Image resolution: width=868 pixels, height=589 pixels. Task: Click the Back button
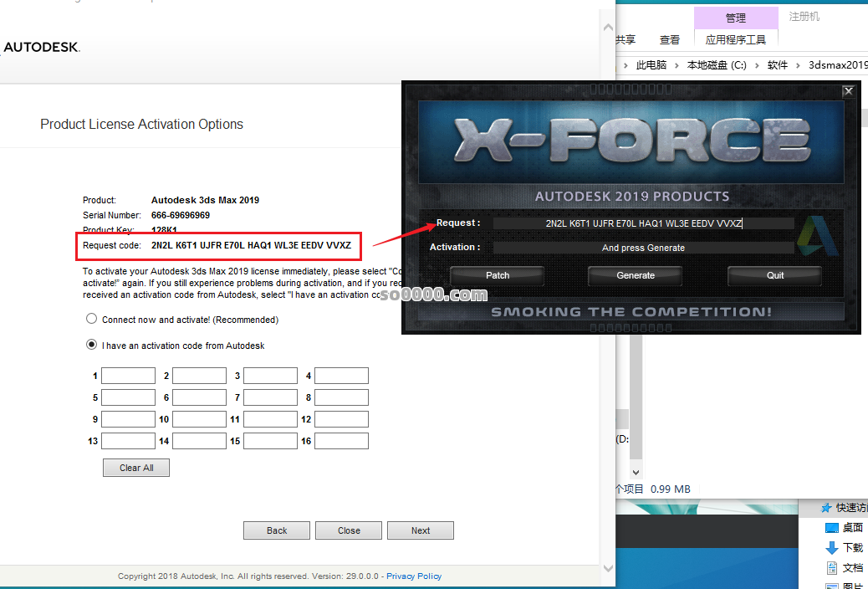(x=277, y=530)
